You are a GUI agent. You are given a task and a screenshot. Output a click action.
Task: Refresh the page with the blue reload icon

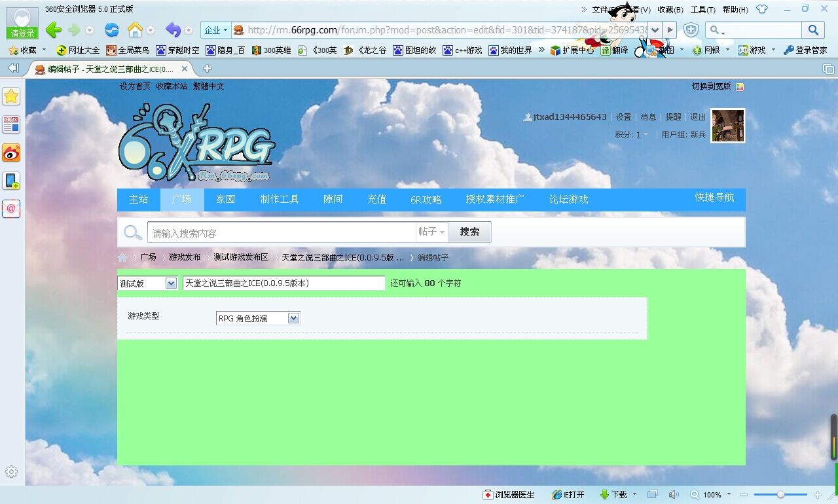pyautogui.click(x=112, y=30)
